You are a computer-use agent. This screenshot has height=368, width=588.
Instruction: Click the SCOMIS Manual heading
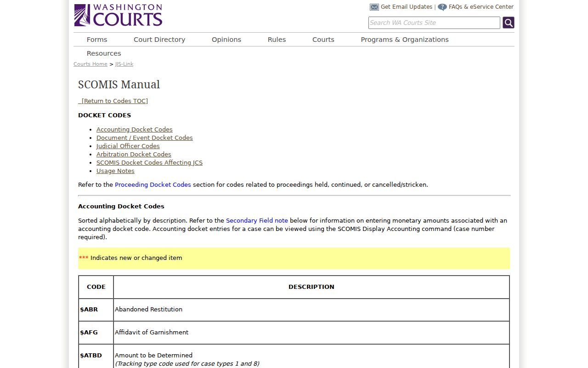click(119, 85)
